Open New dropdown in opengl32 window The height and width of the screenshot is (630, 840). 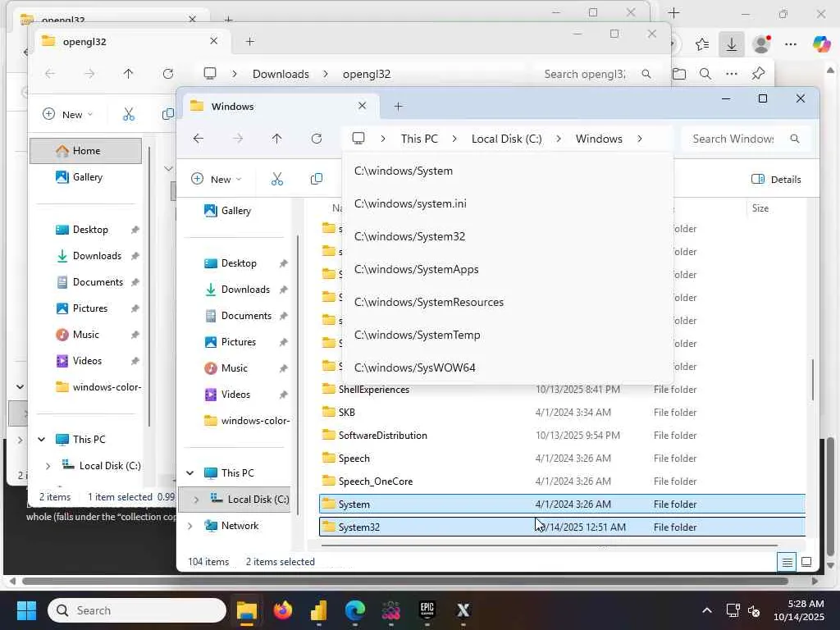67,114
